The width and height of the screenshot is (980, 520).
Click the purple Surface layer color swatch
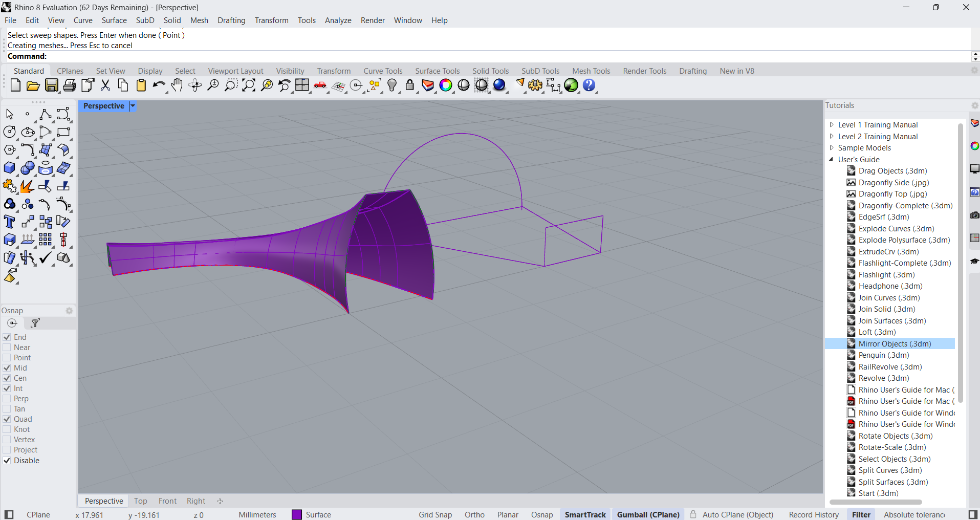click(x=297, y=515)
